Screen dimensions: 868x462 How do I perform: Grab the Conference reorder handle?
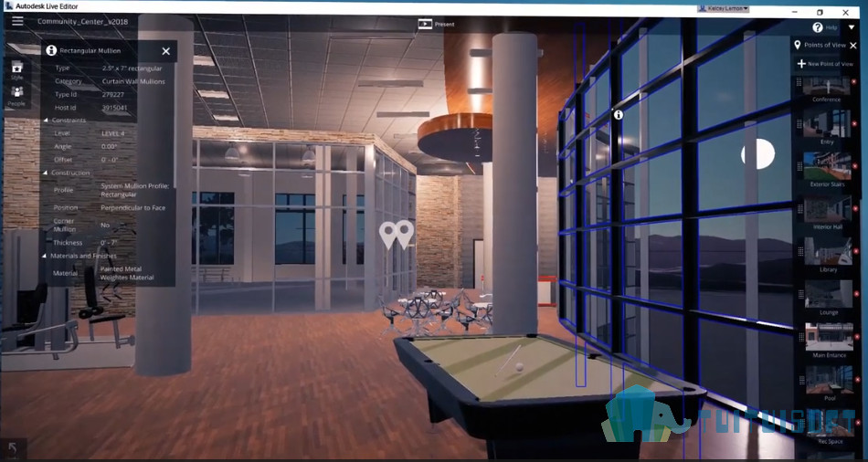point(799,82)
